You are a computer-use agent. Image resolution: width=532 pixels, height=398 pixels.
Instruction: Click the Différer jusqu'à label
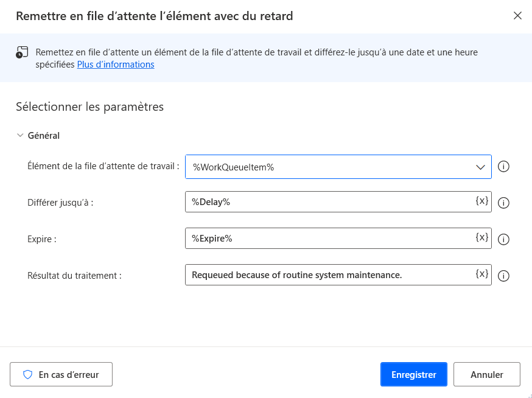point(60,203)
